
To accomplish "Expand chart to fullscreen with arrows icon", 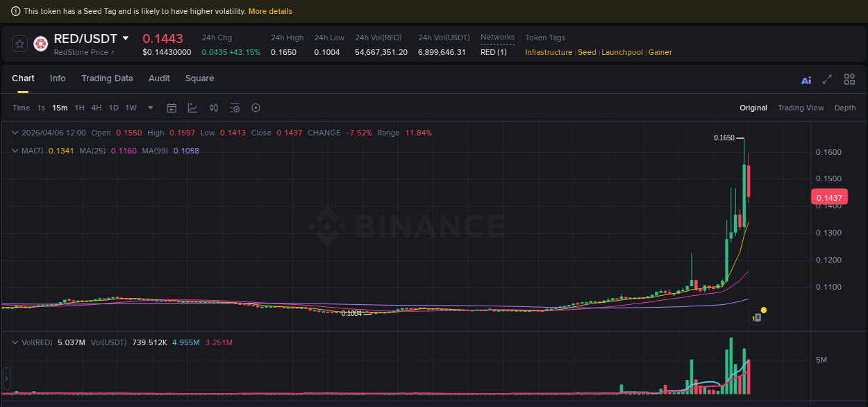I will 827,80.
